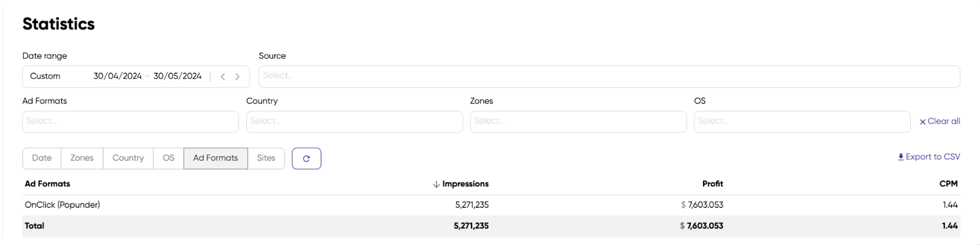Image resolution: width=980 pixels, height=245 pixels.
Task: Click the Export to CSV link
Action: 933,157
